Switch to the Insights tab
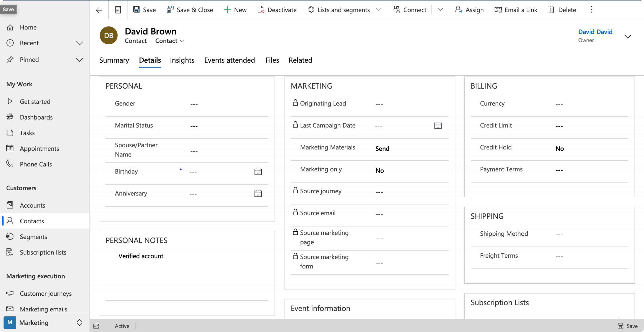The image size is (644, 332). [182, 60]
